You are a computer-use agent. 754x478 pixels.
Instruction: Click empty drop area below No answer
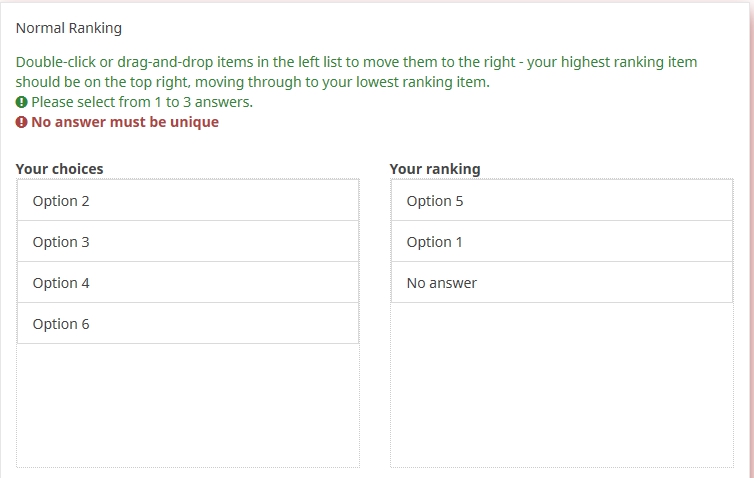(561, 385)
